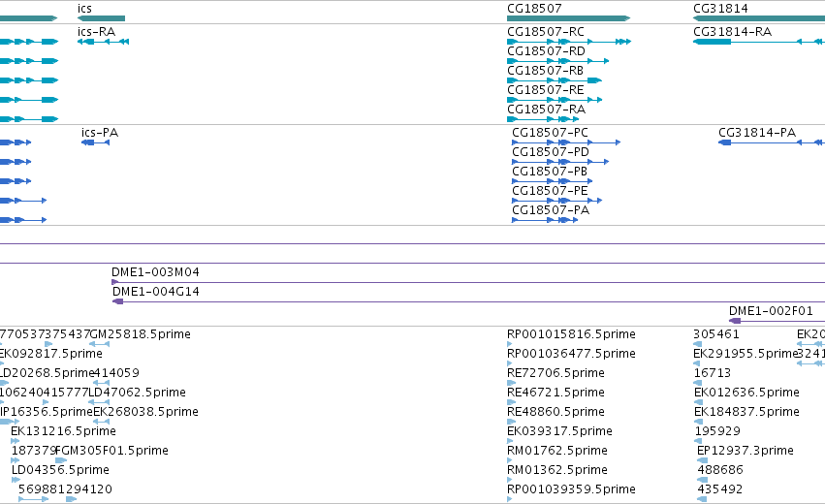The height and width of the screenshot is (504, 825).
Task: Click protein CG18507-PE
Action: [x=550, y=191]
